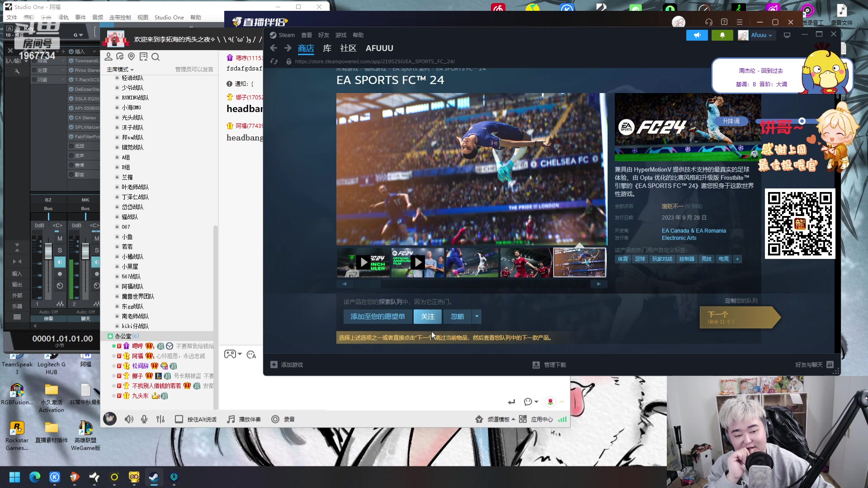Viewport: 868px width, 488px height.
Task: Open Steam announcements megaphone button
Action: click(697, 35)
